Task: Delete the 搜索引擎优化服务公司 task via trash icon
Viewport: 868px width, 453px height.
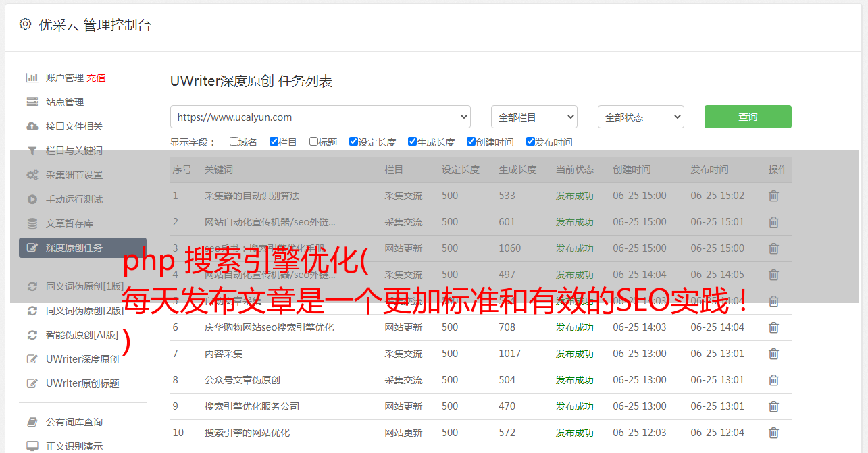Action: click(x=773, y=406)
